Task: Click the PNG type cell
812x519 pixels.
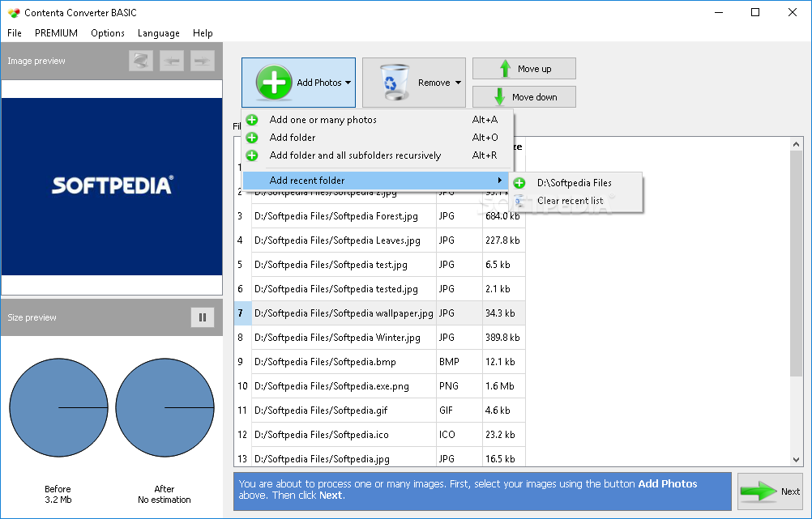Action: click(459, 386)
